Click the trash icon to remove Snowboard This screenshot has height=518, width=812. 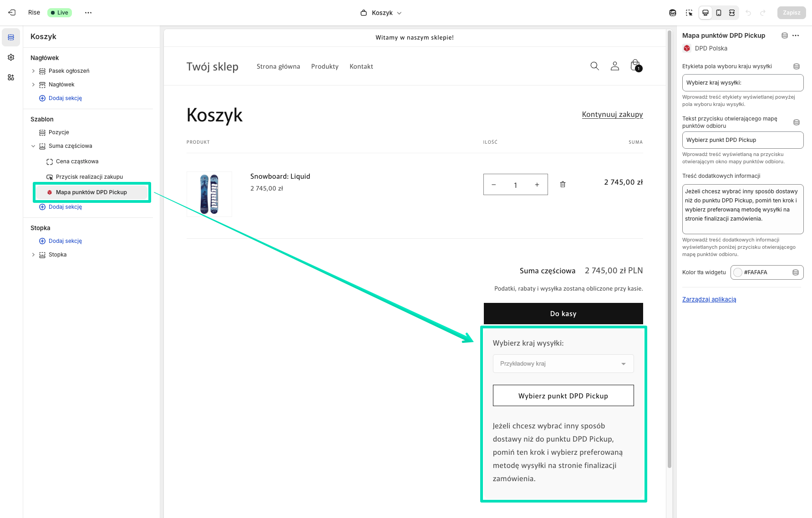coord(563,184)
